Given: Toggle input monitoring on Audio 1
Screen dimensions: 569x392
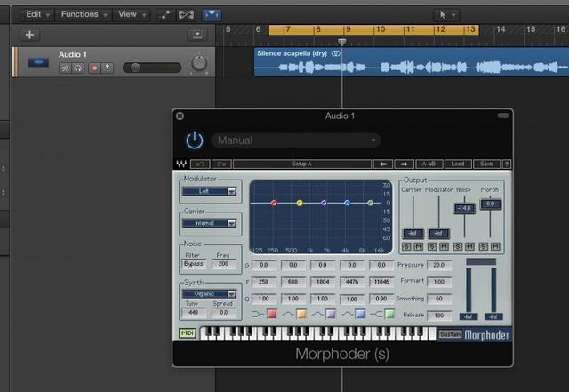Looking at the screenshot, I should (x=108, y=68).
